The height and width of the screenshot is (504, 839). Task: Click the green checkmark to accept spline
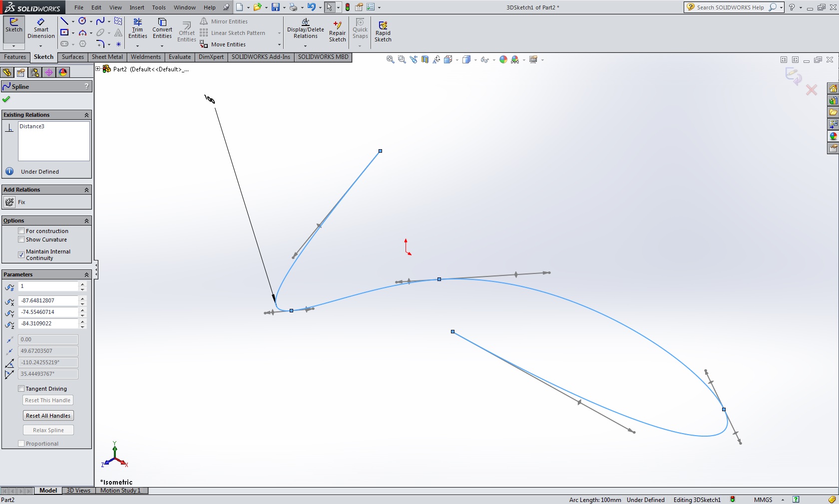coord(6,99)
